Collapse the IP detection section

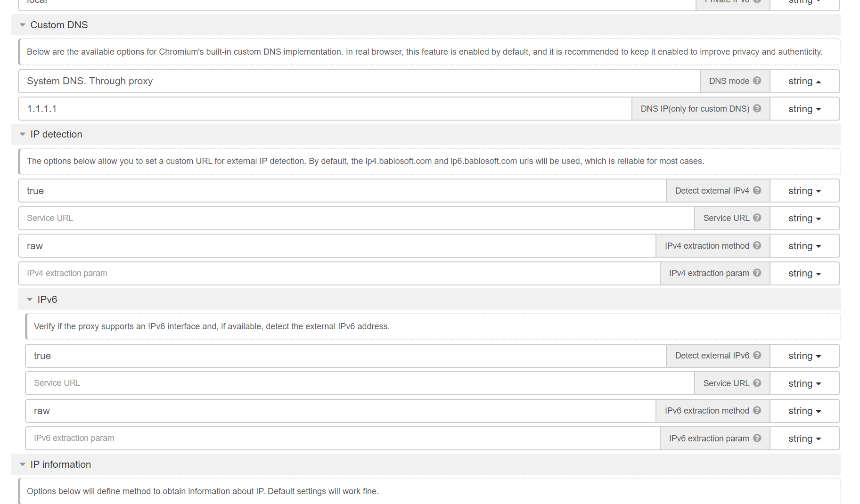tap(23, 134)
